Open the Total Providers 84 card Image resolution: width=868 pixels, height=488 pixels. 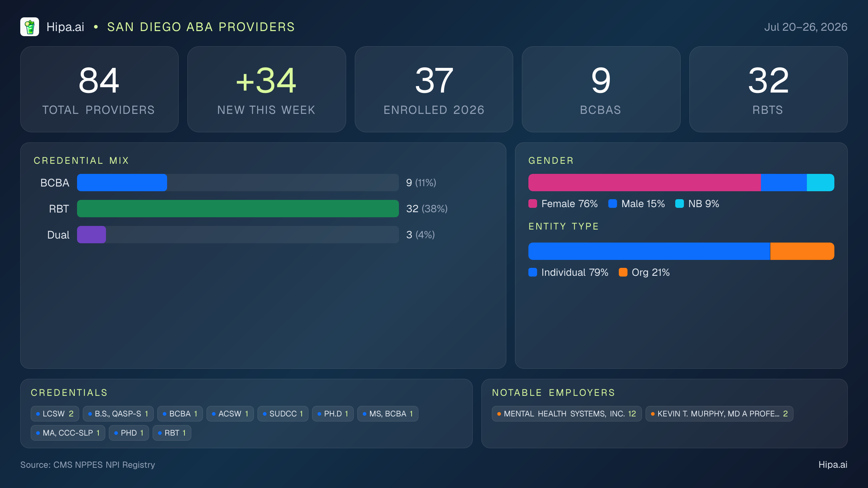tap(99, 89)
